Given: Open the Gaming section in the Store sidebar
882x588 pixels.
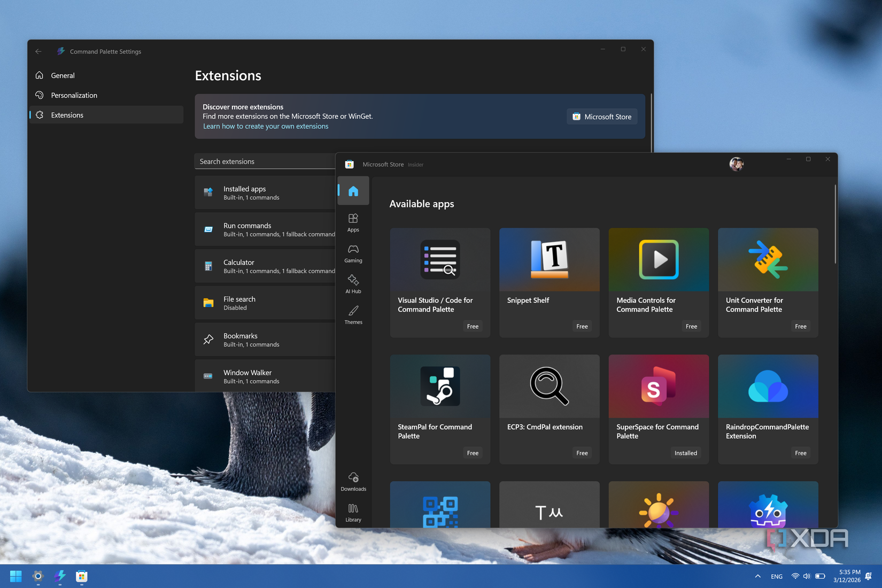Looking at the screenshot, I should pyautogui.click(x=353, y=253).
